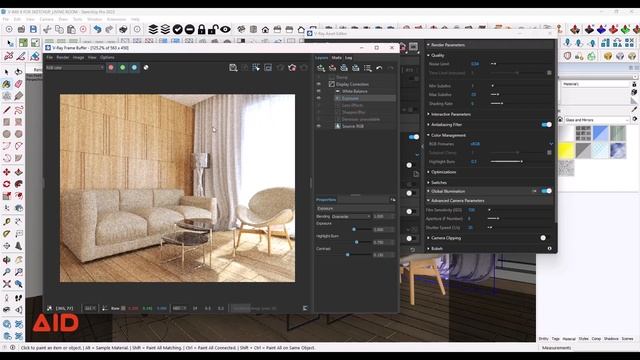Click the Cut scissors icon
Viewport: 640px width, 360px height.
point(47,29)
